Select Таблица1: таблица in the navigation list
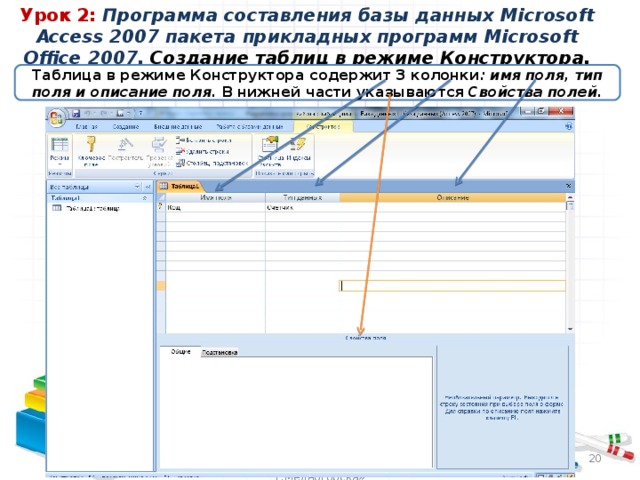This screenshot has height=480, width=640. (x=93, y=208)
